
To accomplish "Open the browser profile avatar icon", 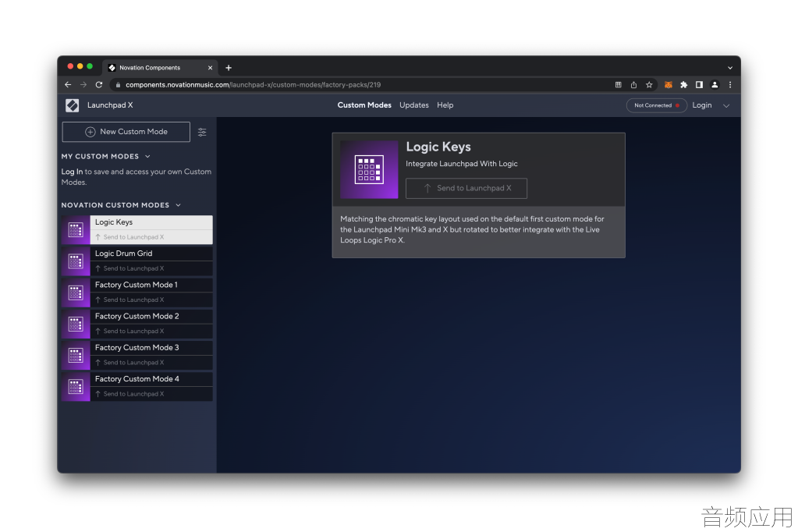I will pyautogui.click(x=715, y=85).
